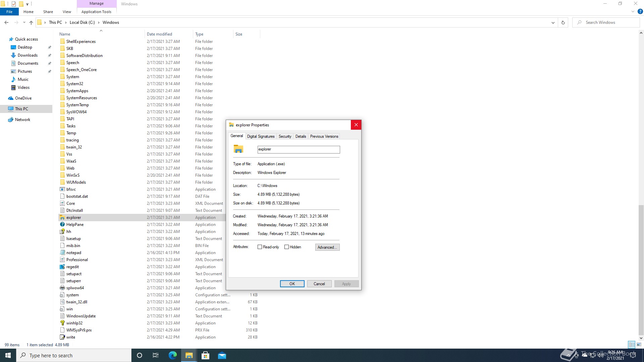Click the bfsvc application icon
Screen dimensions: 644x362
(x=62, y=189)
